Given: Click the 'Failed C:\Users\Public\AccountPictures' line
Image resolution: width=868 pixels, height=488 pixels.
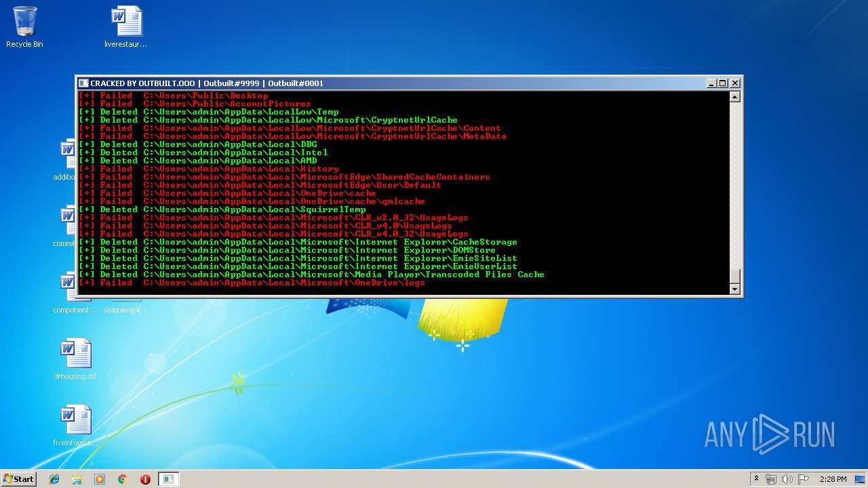Looking at the screenshot, I should (x=195, y=104).
